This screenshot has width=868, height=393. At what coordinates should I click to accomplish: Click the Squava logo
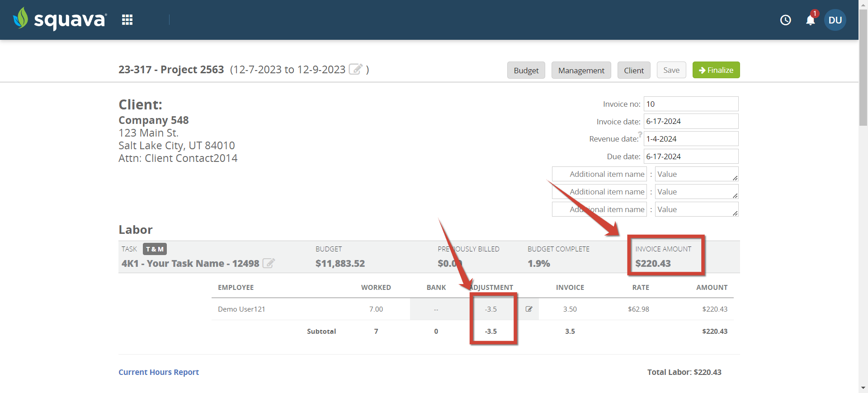pyautogui.click(x=60, y=19)
